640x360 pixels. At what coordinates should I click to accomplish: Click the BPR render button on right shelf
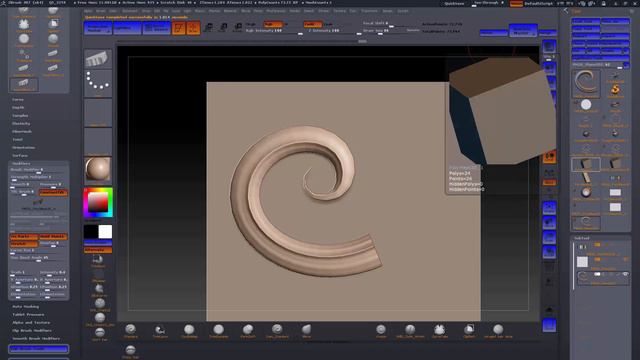[549, 46]
